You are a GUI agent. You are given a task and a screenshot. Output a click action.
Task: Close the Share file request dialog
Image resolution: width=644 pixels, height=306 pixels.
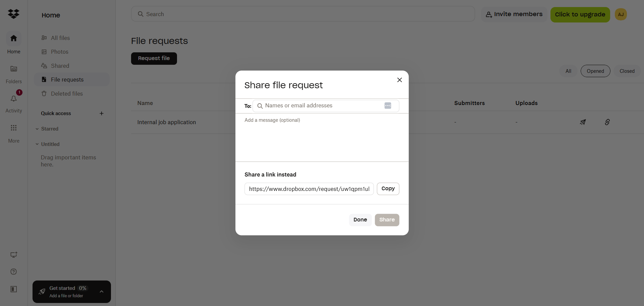[x=400, y=80]
